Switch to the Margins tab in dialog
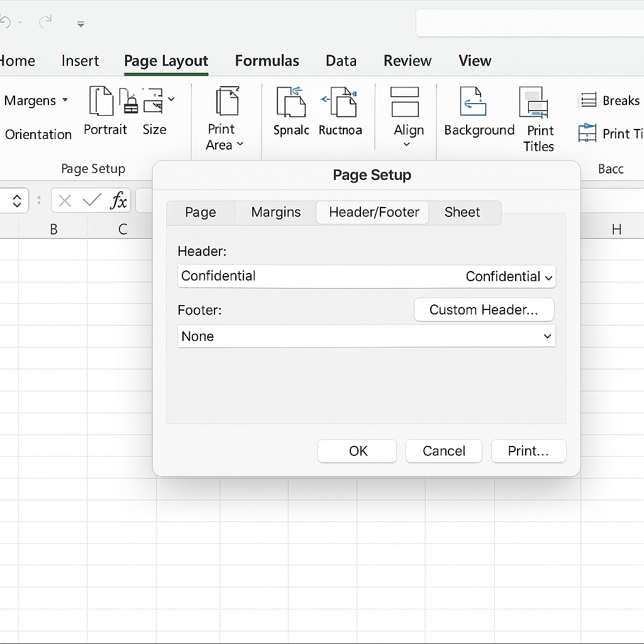Screen dimensions: 644x644 275,213
